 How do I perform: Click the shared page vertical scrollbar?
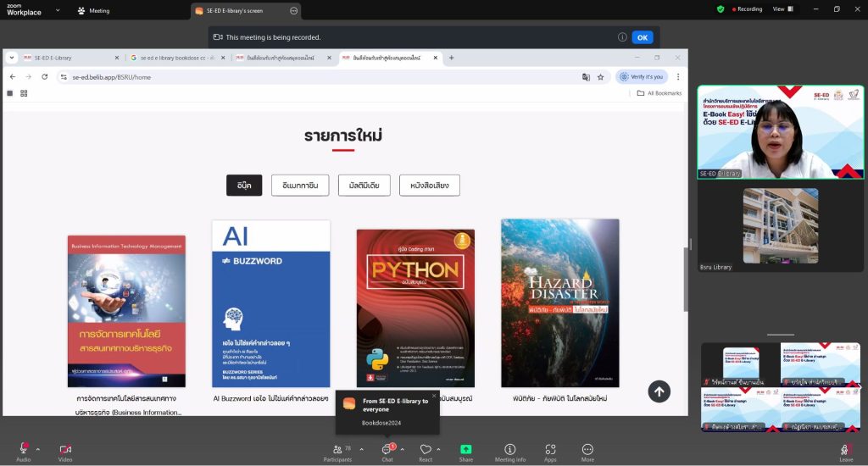pyautogui.click(x=685, y=280)
